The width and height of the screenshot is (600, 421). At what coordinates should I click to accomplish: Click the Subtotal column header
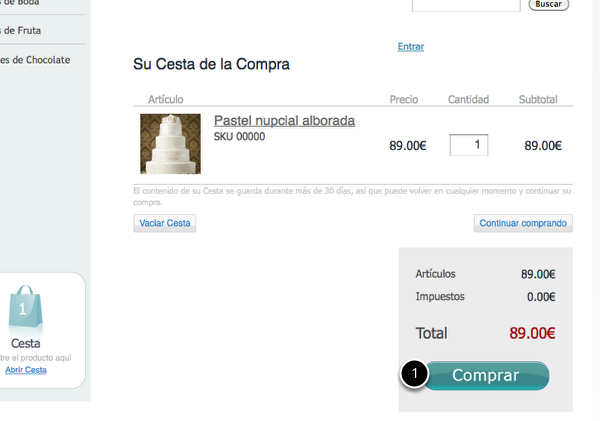tap(538, 100)
